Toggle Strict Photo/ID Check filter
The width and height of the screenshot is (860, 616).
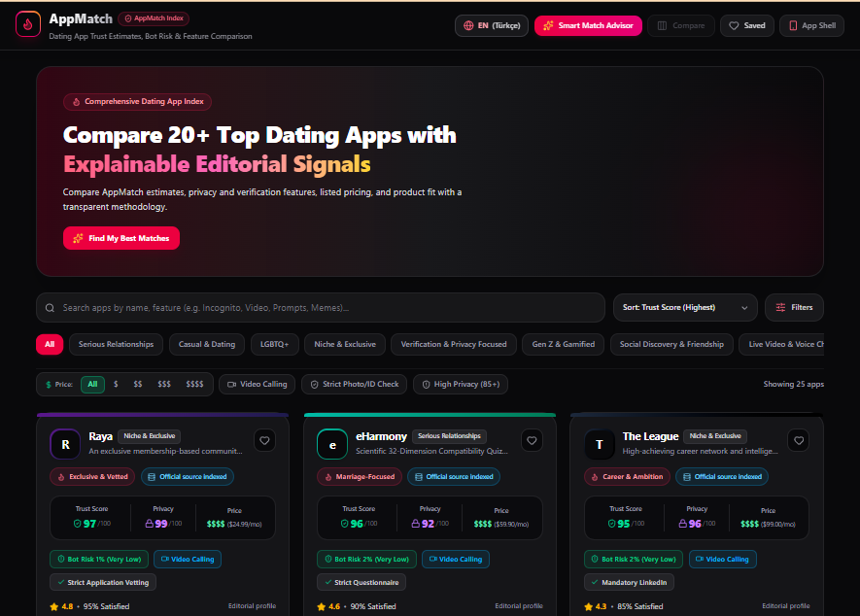click(x=355, y=385)
